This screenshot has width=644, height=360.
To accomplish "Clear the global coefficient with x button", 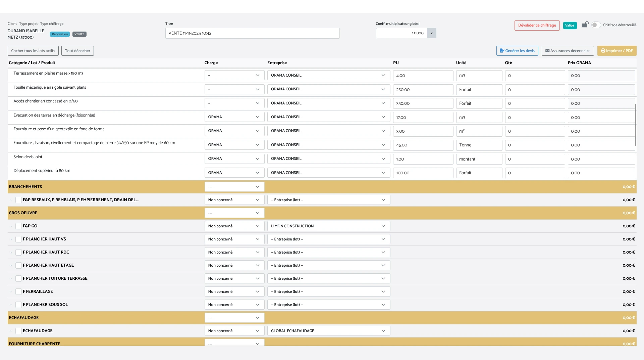I will click(431, 33).
